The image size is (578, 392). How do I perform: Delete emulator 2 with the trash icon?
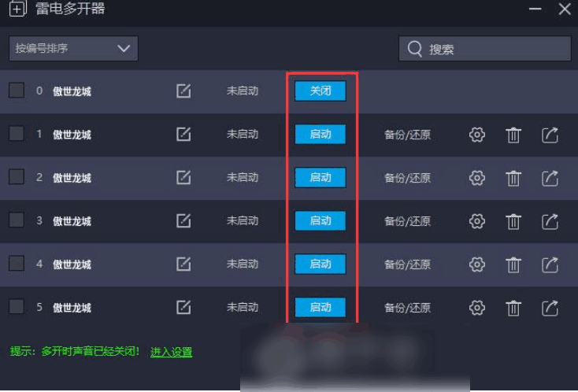click(513, 178)
